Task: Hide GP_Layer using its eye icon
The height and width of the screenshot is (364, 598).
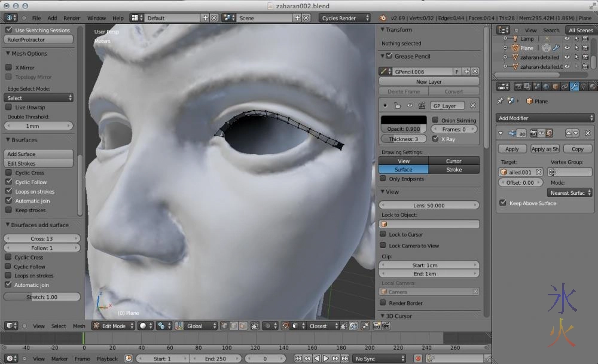Action: [x=410, y=106]
